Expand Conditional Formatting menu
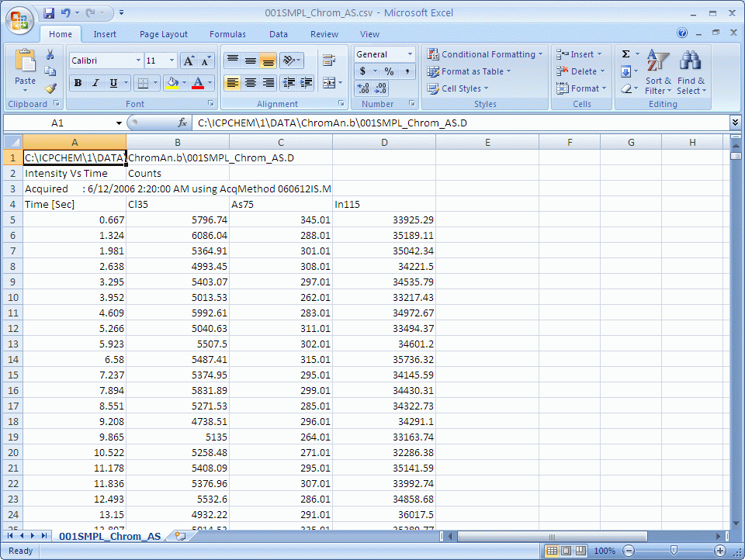 click(x=484, y=54)
